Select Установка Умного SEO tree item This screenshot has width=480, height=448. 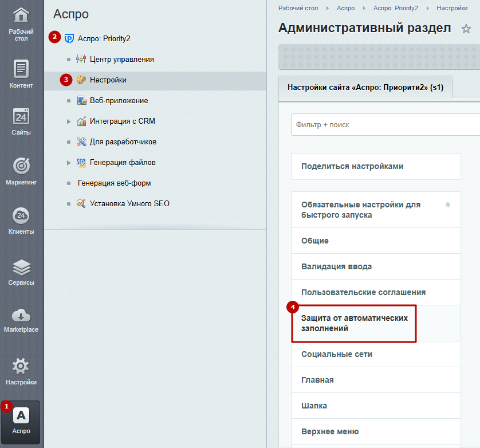(129, 203)
